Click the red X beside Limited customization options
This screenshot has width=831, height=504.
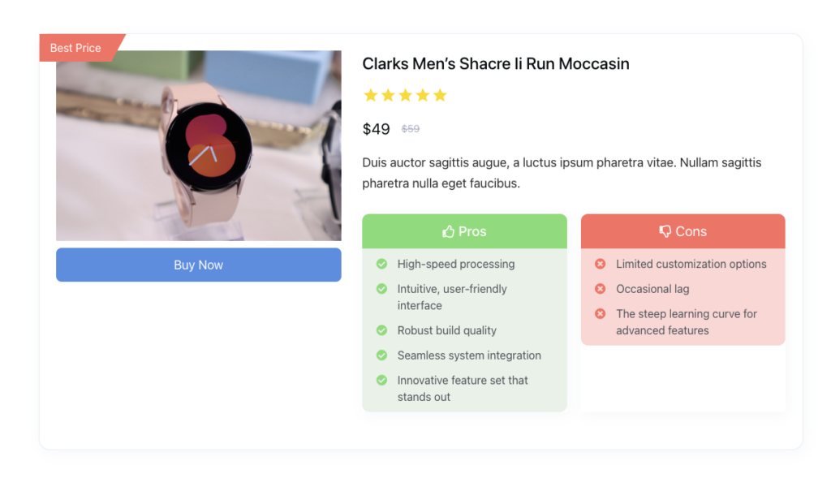tap(601, 264)
